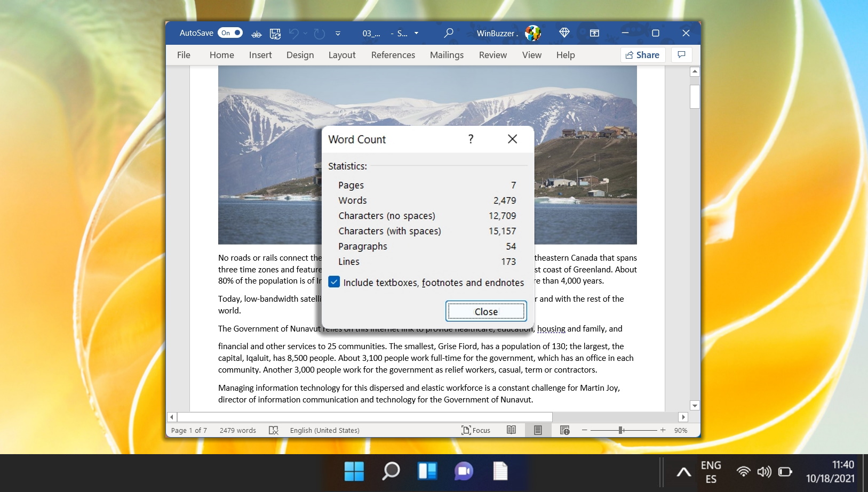Select the References tab
Screen dimensions: 868x492
(x=393, y=55)
